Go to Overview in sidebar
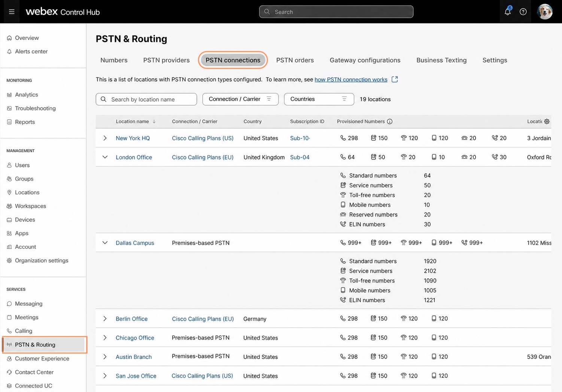The width and height of the screenshot is (562, 392). click(x=27, y=38)
